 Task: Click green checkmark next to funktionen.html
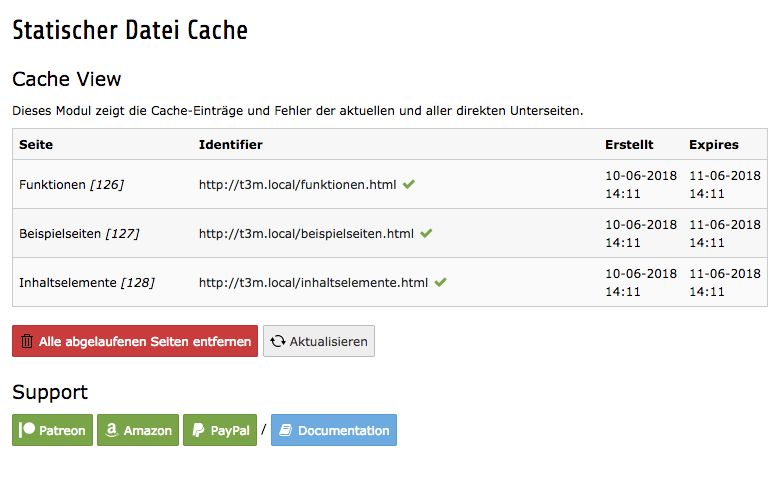(408, 184)
